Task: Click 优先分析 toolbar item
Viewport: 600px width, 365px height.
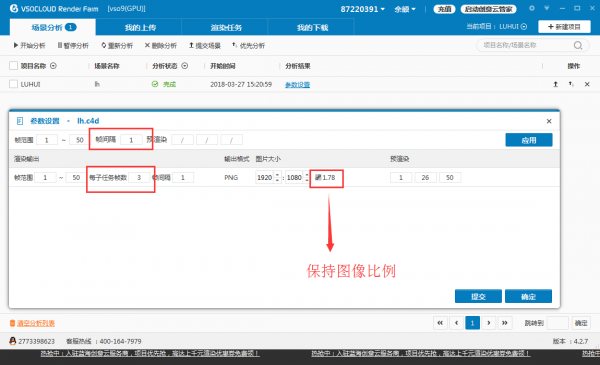Action: [249, 46]
